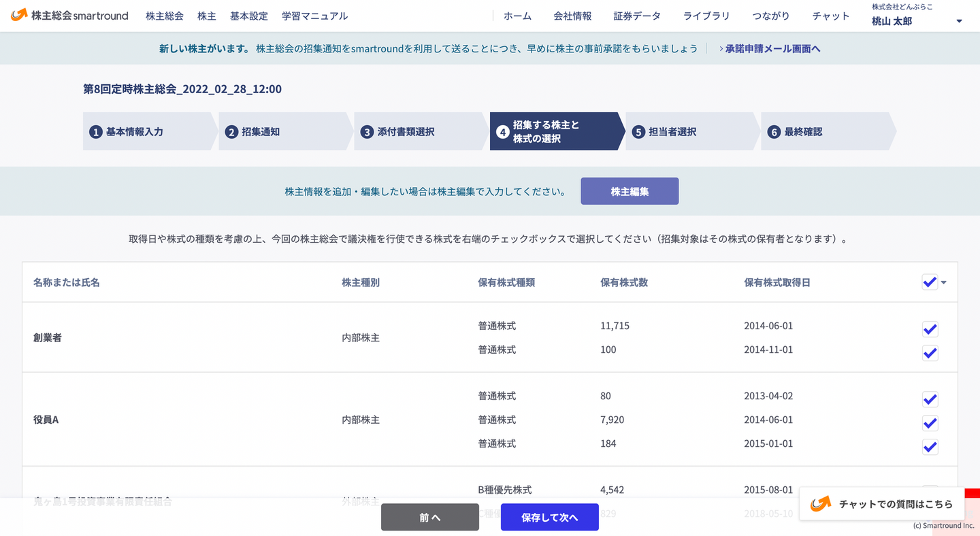
Task: Go to step 2 招集通知
Action: coord(285,131)
